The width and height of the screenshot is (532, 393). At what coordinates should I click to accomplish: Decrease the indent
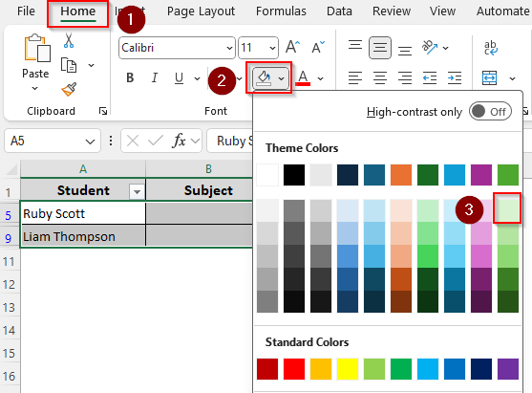(430, 78)
